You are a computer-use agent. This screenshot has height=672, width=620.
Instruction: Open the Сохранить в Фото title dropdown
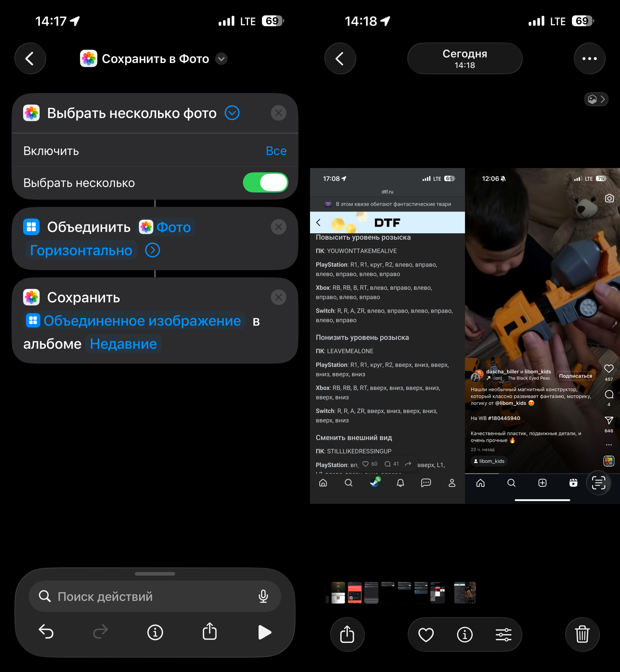click(220, 58)
